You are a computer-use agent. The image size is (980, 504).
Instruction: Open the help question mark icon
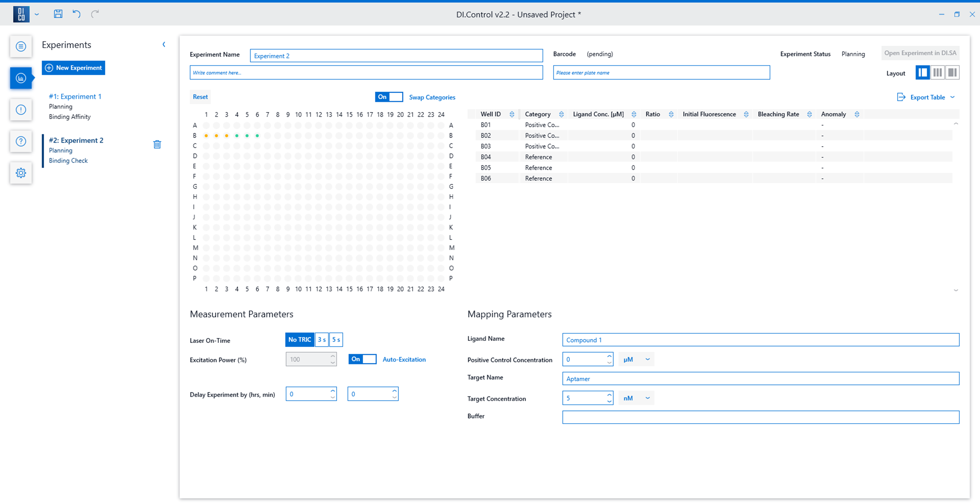pyautogui.click(x=21, y=141)
